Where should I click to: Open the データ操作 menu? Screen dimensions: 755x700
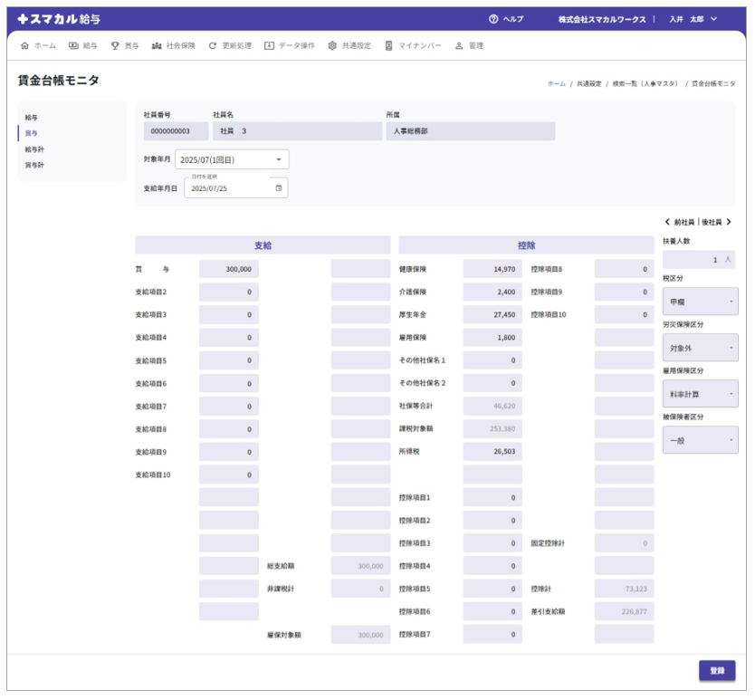click(x=290, y=45)
